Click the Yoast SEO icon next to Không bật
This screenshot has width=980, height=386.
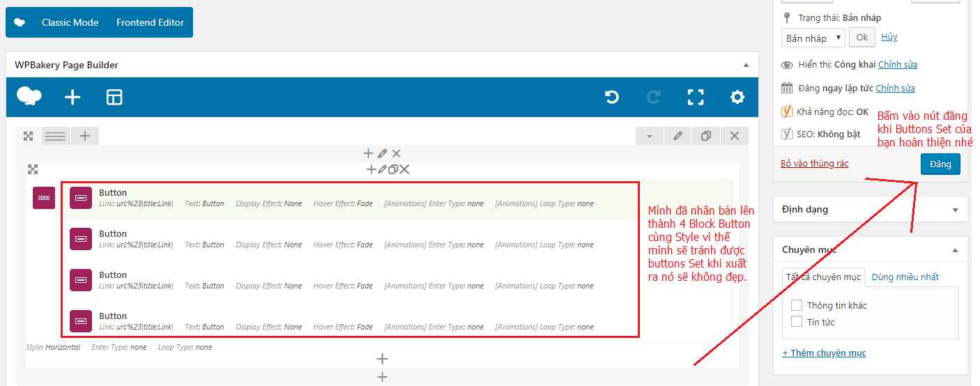point(787,134)
